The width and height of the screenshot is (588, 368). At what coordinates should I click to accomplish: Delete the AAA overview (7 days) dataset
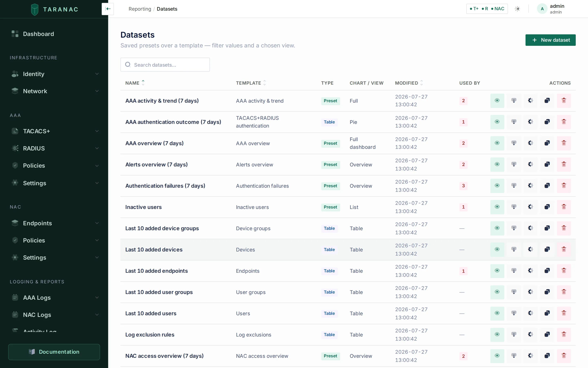pos(564,143)
